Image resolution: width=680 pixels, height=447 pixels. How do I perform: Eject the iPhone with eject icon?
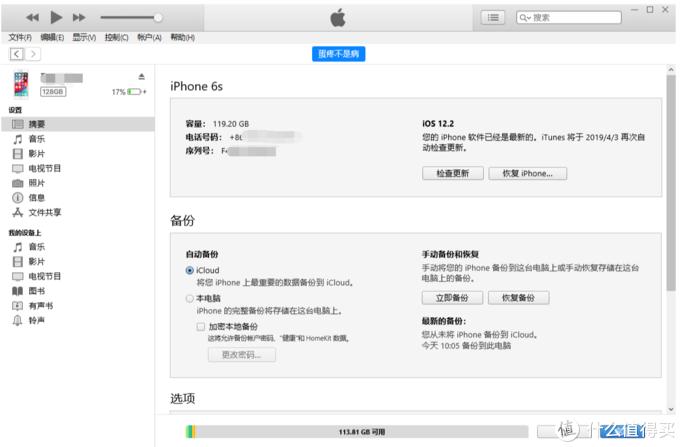tap(141, 77)
